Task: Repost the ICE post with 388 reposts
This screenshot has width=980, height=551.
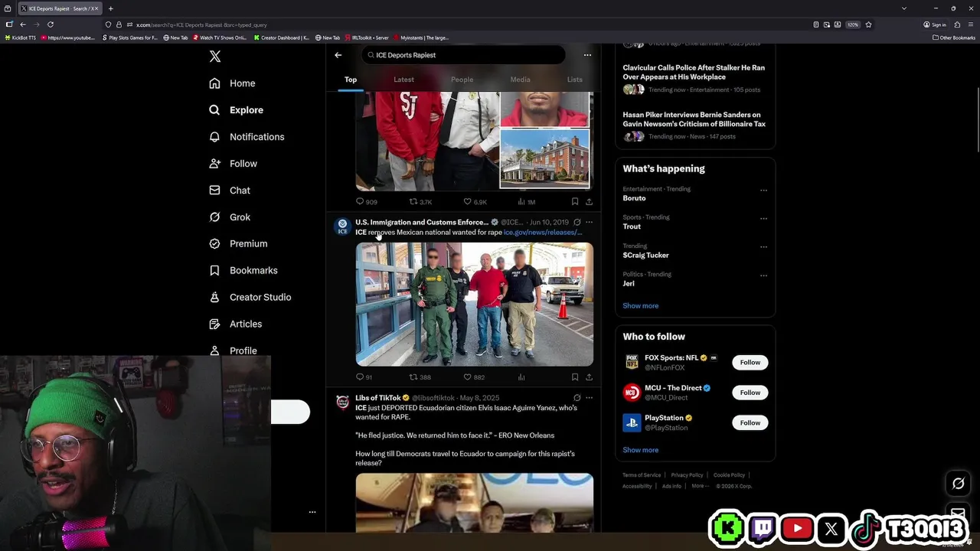Action: [420, 377]
